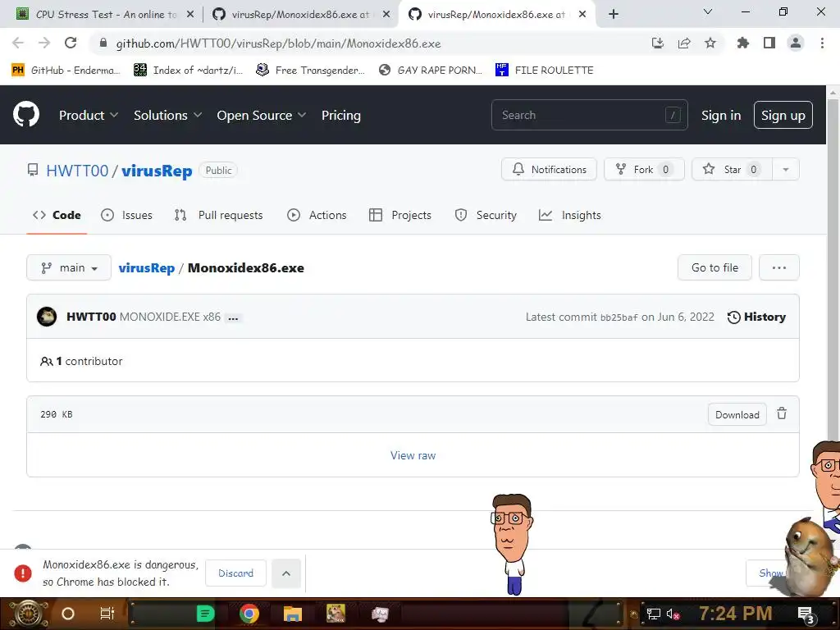The height and width of the screenshot is (630, 840).
Task: Open File Explorer from the taskbar
Action: point(293,614)
